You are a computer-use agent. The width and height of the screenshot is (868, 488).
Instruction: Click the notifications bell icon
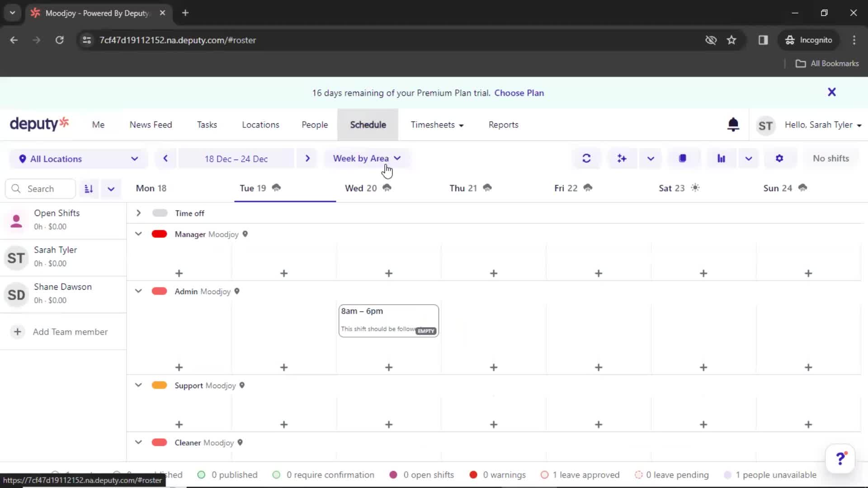pos(733,125)
